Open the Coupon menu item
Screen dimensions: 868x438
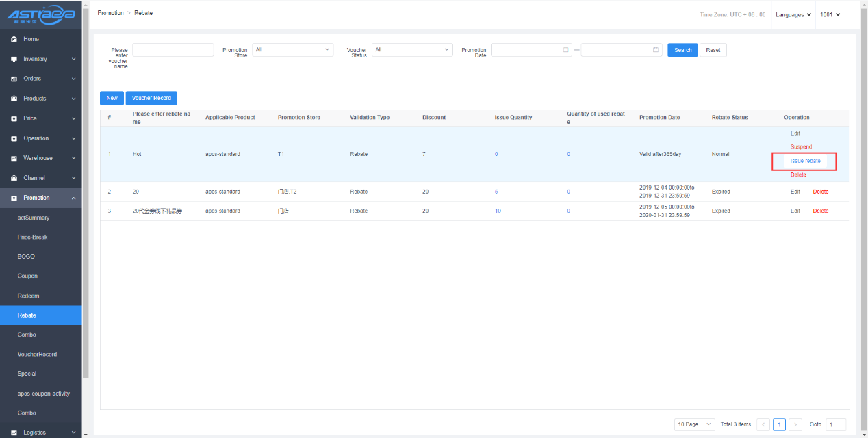[27, 276]
